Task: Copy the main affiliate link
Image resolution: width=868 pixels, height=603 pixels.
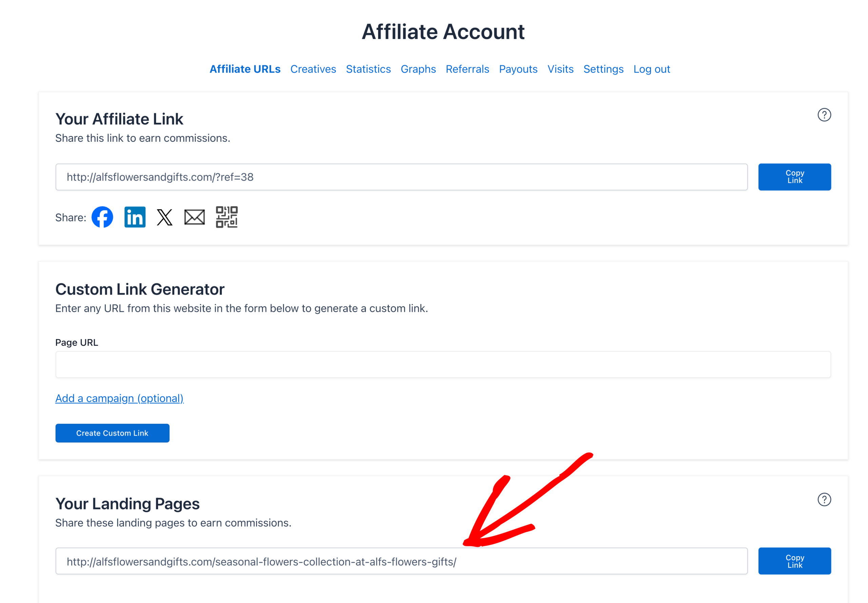Action: (794, 177)
